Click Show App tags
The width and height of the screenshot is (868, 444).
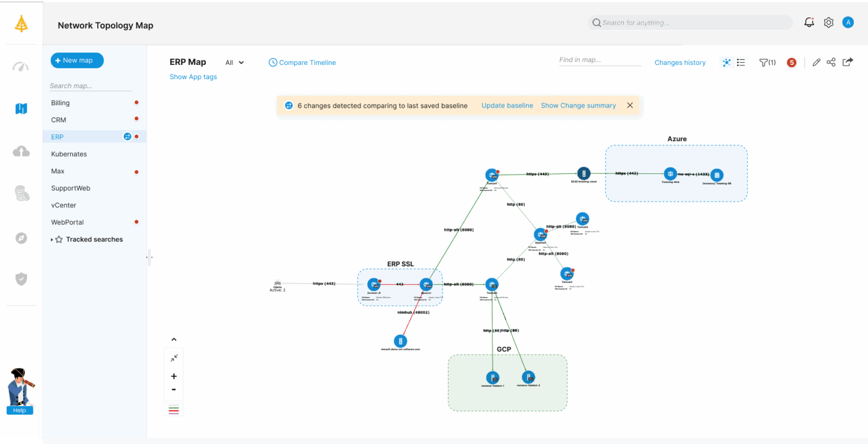[x=193, y=77]
